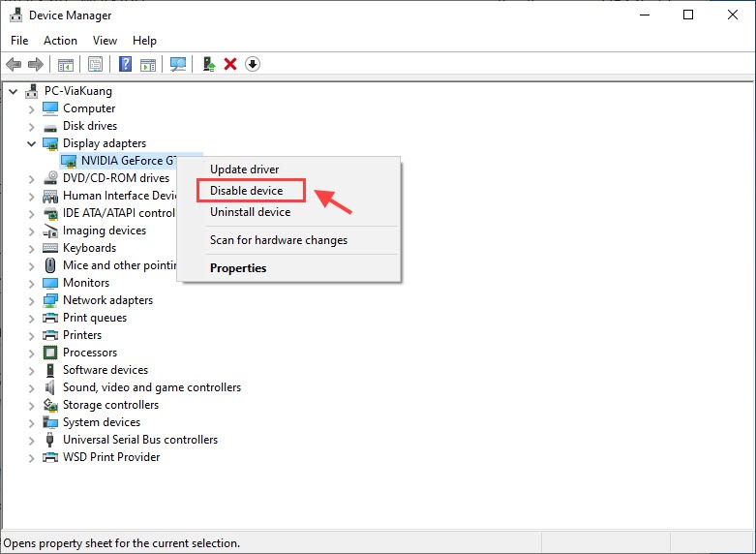The height and width of the screenshot is (554, 756).
Task: Expand the System devices category arrow
Action: (x=31, y=422)
